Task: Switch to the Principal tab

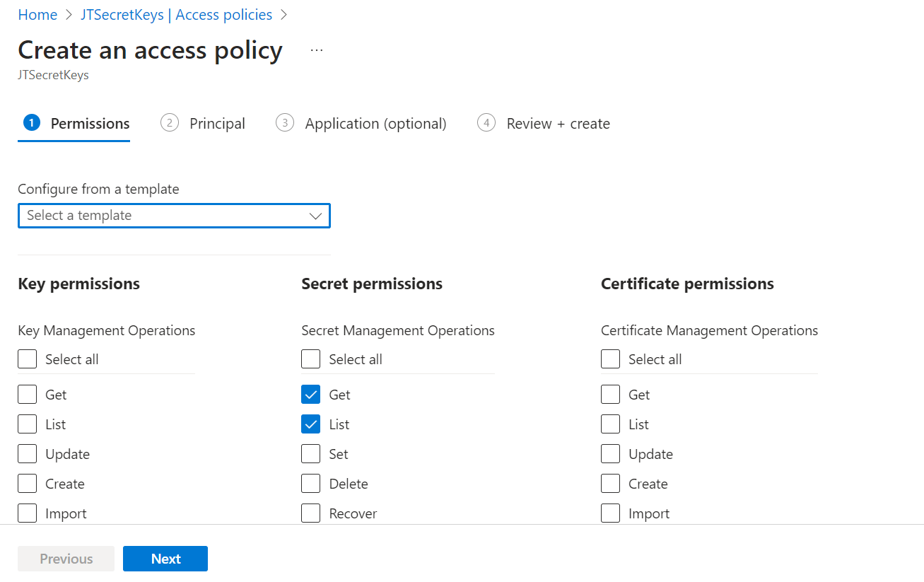Action: (217, 124)
